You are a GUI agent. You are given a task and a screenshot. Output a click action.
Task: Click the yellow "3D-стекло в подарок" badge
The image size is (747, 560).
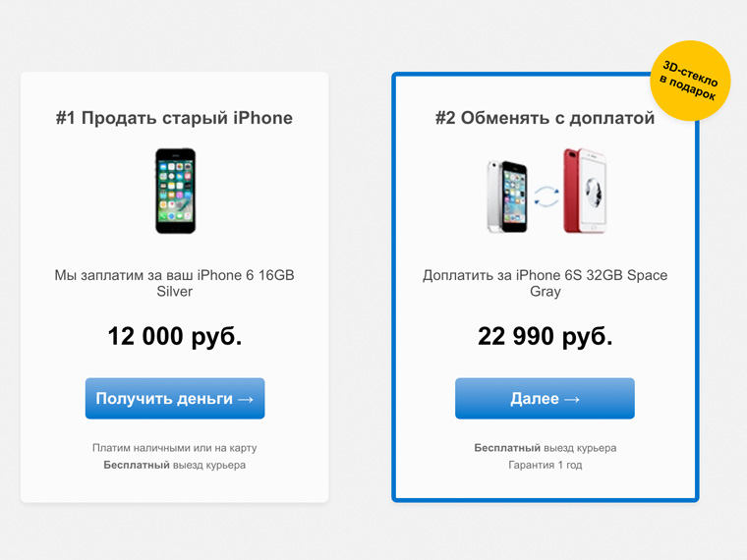click(689, 81)
